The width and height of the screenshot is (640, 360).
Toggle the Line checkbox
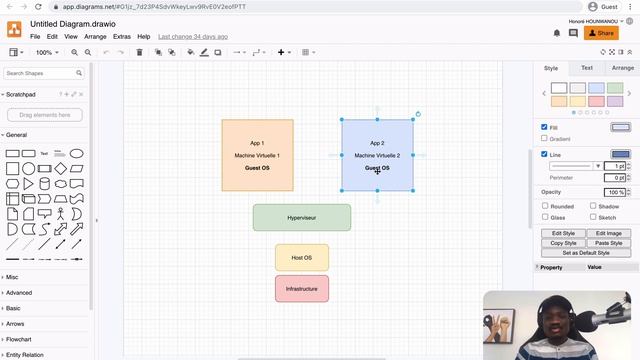click(544, 154)
